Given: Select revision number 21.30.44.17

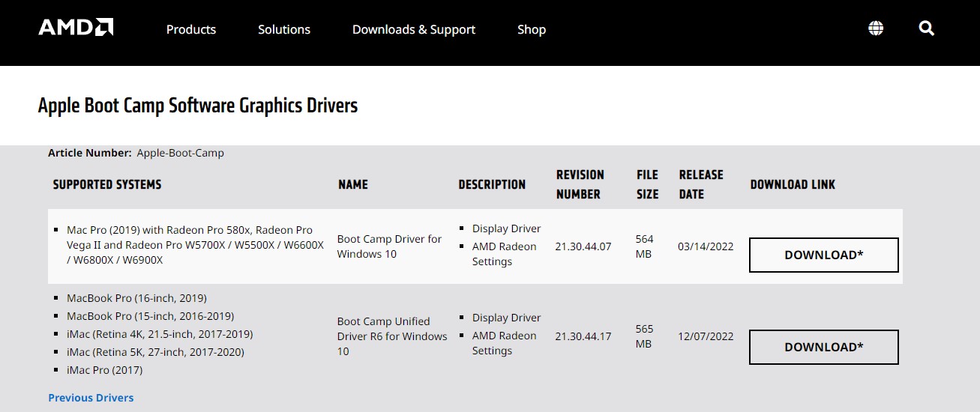Looking at the screenshot, I should (x=583, y=336).
